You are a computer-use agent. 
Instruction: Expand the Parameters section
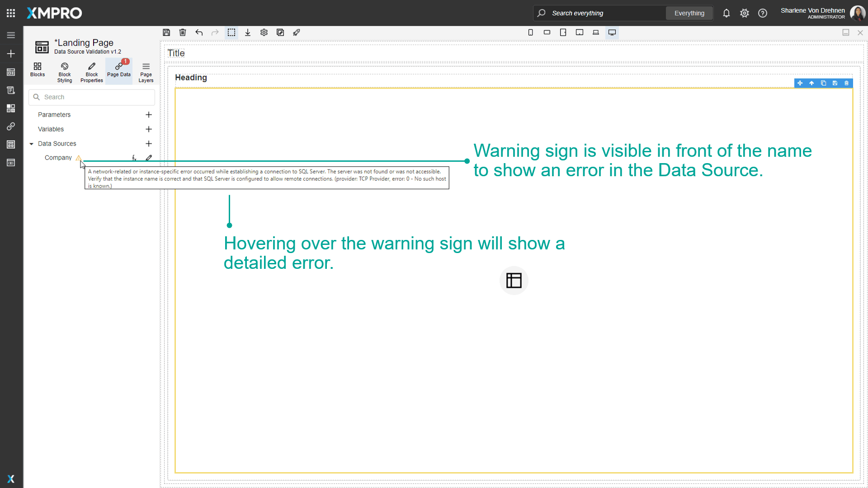coord(54,114)
